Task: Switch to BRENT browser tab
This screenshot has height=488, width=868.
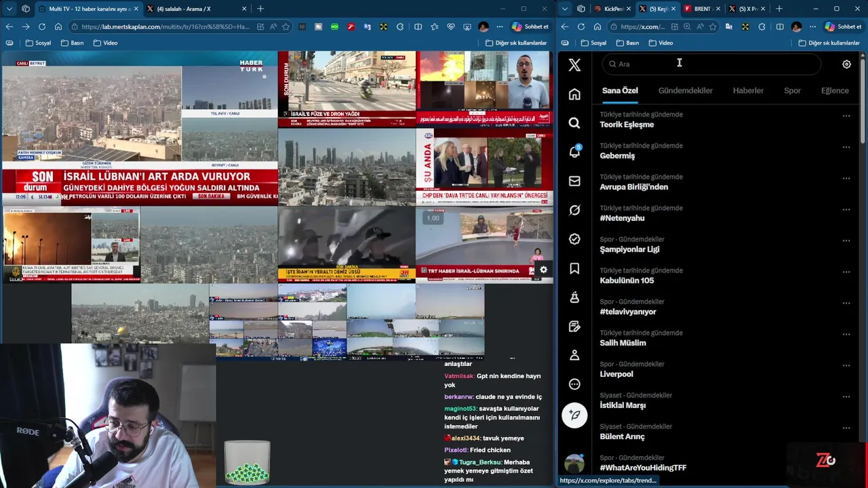Action: point(702,9)
